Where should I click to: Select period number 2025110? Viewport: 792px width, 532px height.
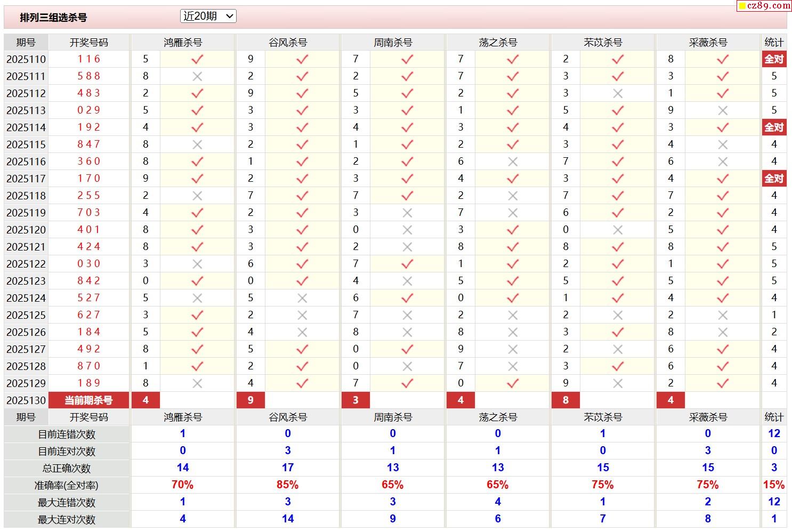click(26, 59)
